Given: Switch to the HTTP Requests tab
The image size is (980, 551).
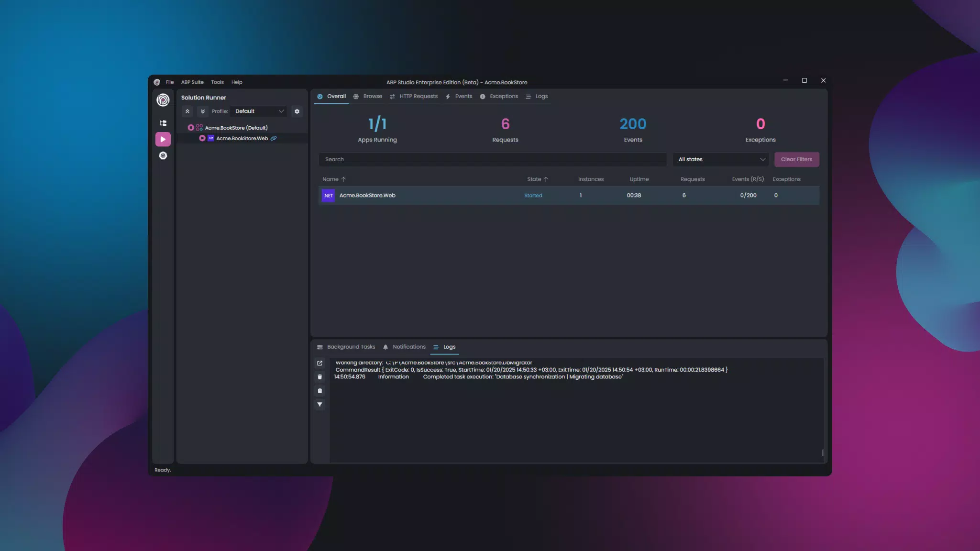Looking at the screenshot, I should (414, 97).
